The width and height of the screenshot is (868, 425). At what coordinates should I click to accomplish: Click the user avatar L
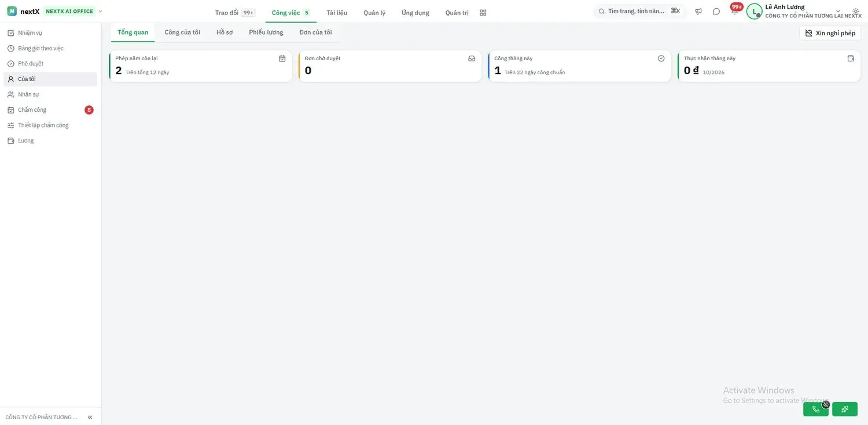(754, 12)
